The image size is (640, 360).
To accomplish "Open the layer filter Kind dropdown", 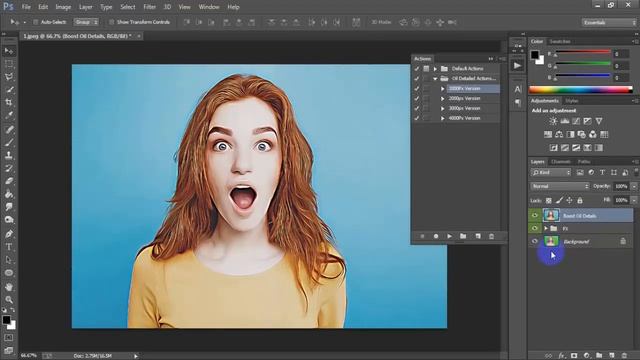I will (551, 173).
